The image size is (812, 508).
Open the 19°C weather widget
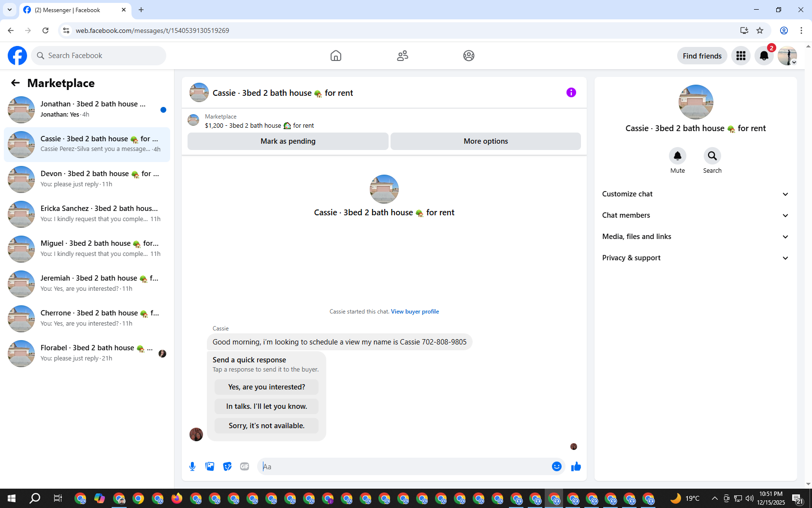tap(685, 498)
